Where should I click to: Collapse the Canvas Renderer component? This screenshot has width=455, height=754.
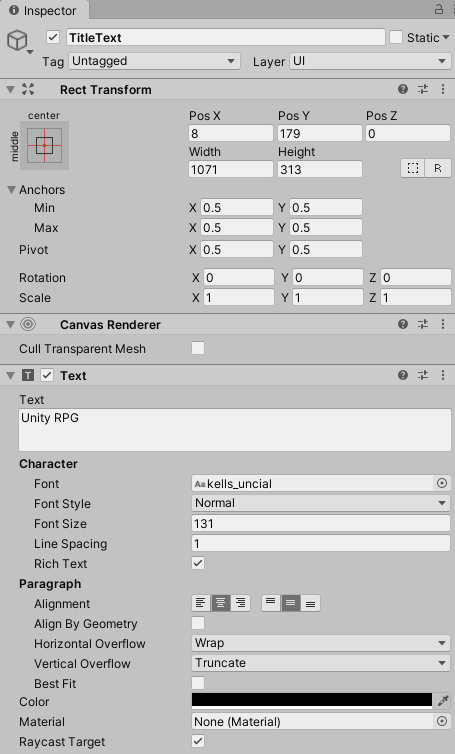tap(10, 325)
